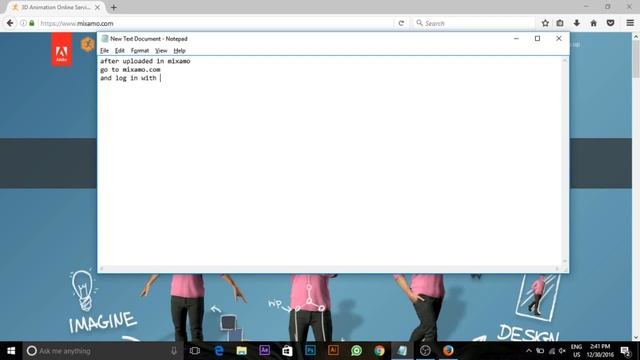This screenshot has width=640, height=360.
Task: Click the line 'and log in with'
Action: click(x=128, y=78)
